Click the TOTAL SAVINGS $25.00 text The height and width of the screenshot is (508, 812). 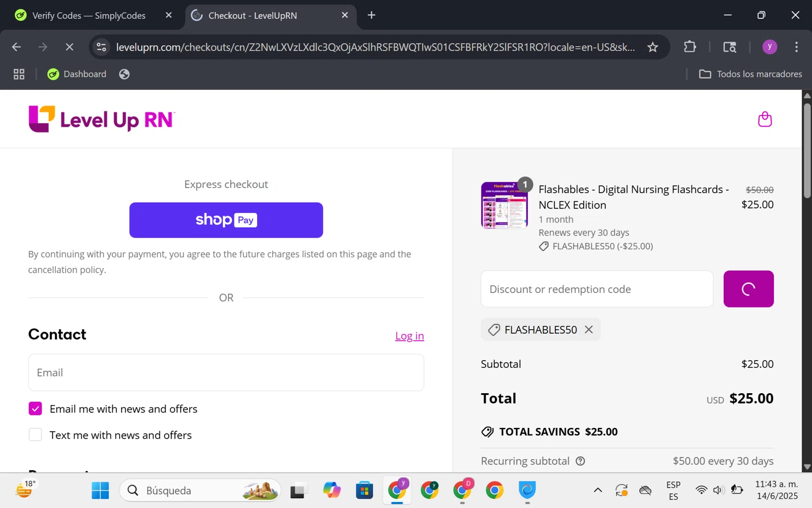point(558,432)
